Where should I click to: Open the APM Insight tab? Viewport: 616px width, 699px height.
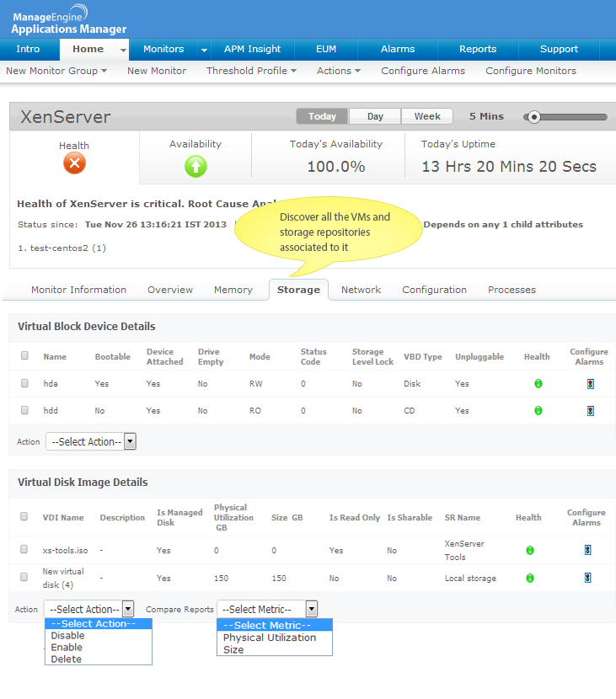tap(253, 49)
